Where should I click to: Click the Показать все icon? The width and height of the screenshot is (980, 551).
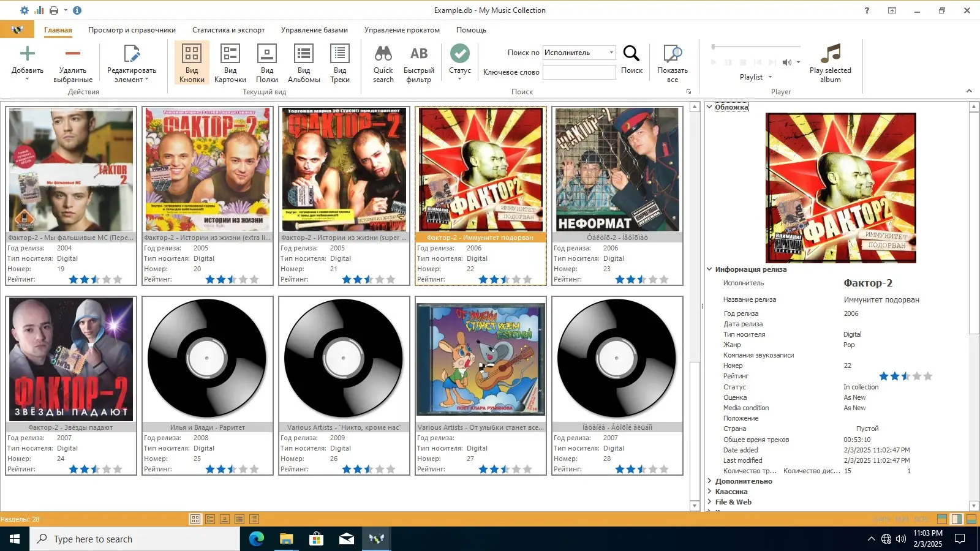pos(672,54)
